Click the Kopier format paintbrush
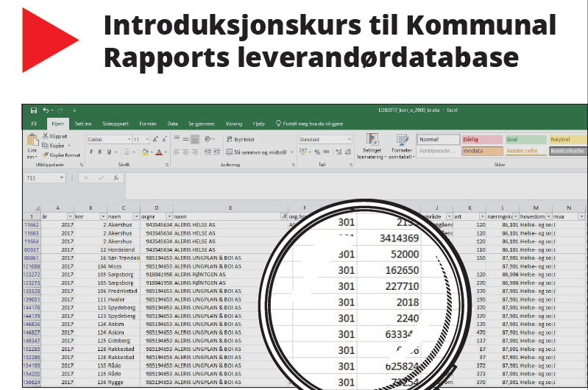Image resolution: width=588 pixels, height=390 pixels. 46,155
